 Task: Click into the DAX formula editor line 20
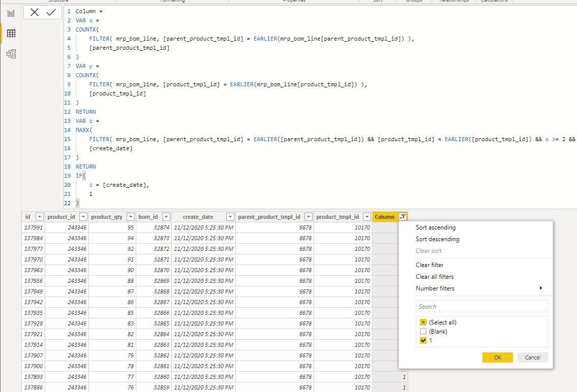[119, 185]
